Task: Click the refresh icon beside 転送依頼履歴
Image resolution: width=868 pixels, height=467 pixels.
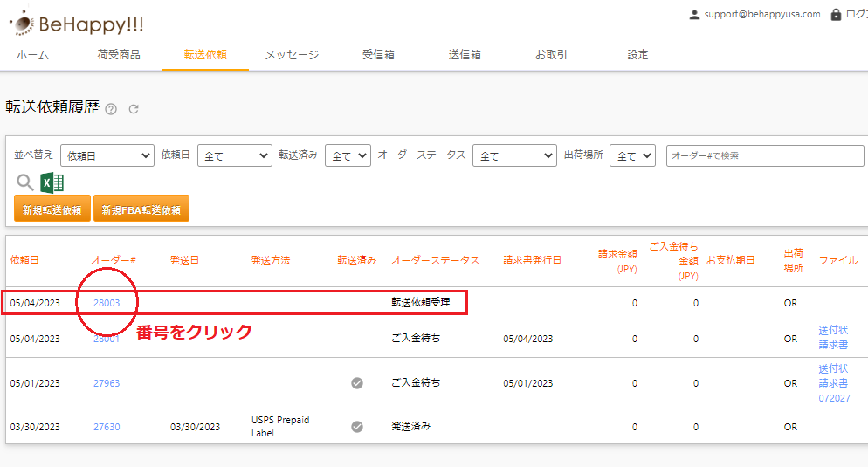Action: (x=134, y=109)
